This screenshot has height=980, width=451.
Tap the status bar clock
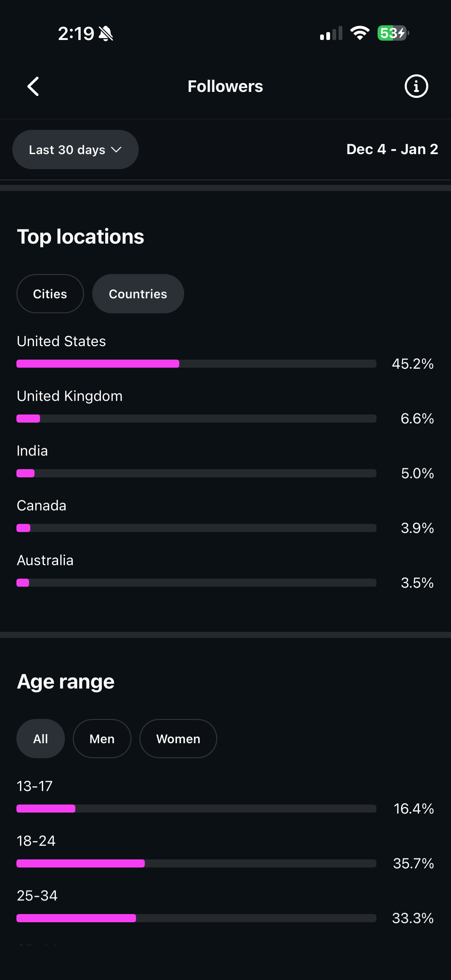pyautogui.click(x=76, y=34)
